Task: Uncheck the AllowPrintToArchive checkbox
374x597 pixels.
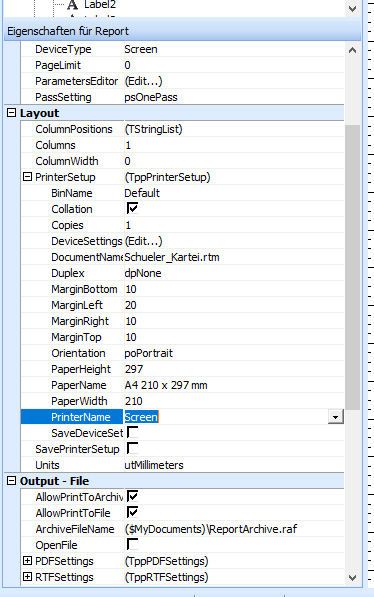Action: click(132, 496)
